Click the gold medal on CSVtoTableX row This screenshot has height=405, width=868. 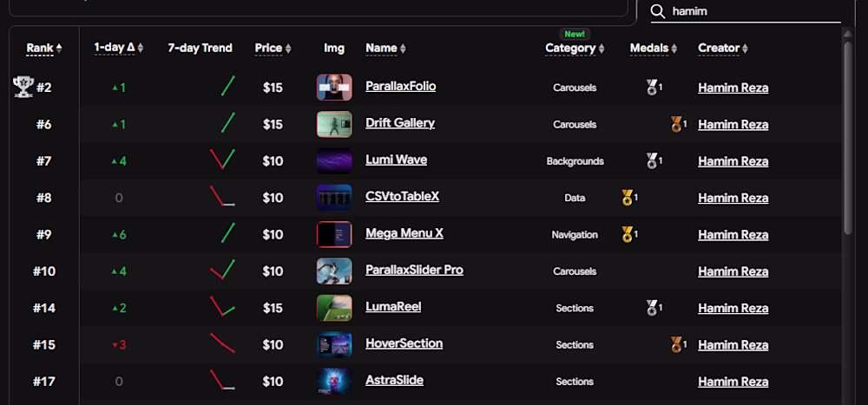point(628,198)
